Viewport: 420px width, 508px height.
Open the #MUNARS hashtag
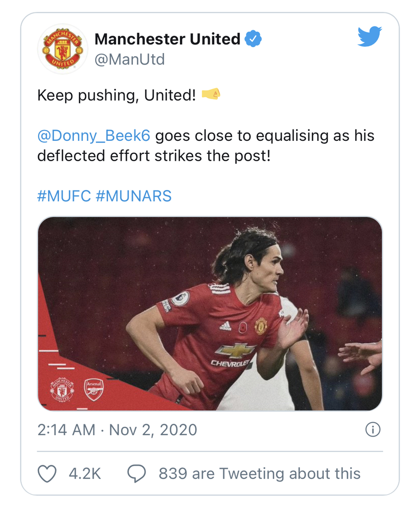pyautogui.click(x=134, y=196)
